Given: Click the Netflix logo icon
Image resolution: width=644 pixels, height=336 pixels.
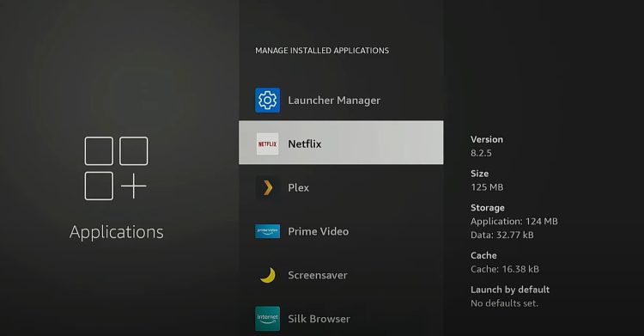Looking at the screenshot, I should coord(267,144).
